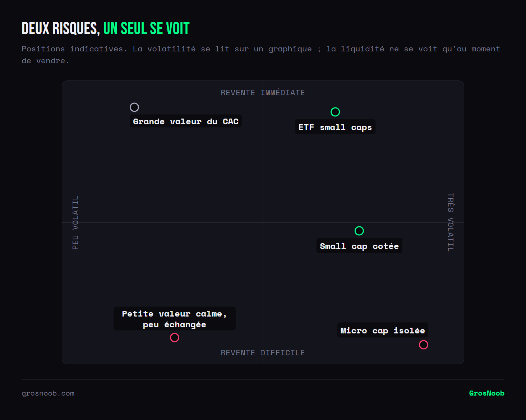Click the 'REVENTE DIFFICILE' axis label
This screenshot has height=420, width=526.
click(x=263, y=353)
